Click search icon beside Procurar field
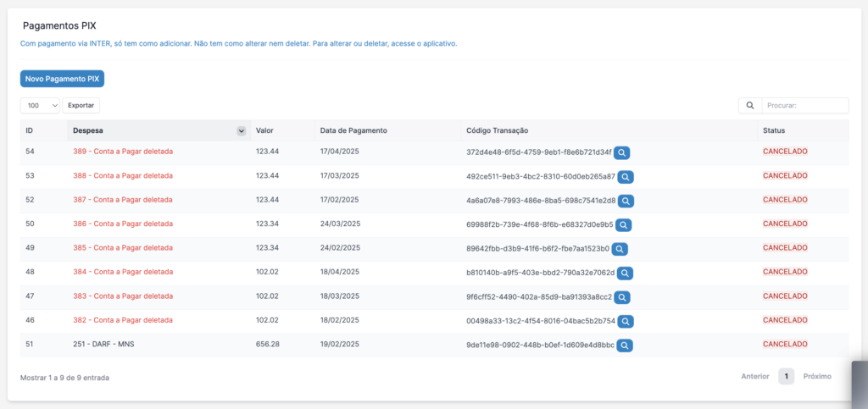The image size is (868, 409). [x=750, y=106]
